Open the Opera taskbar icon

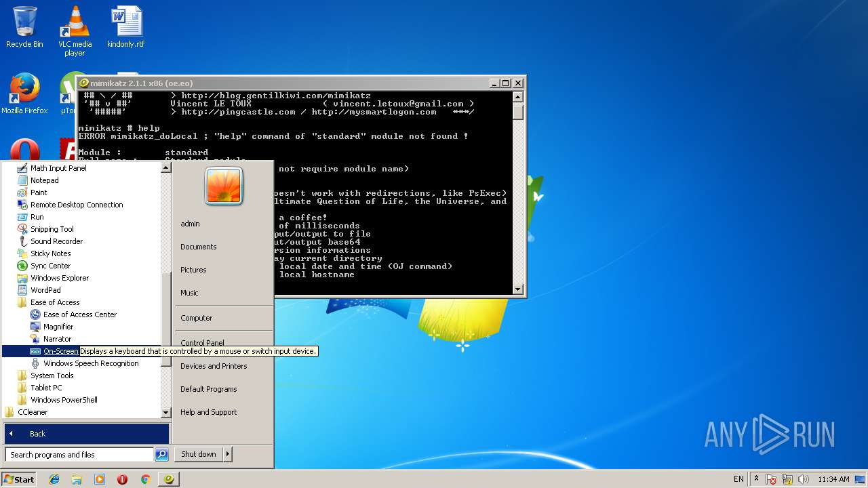coord(122,479)
